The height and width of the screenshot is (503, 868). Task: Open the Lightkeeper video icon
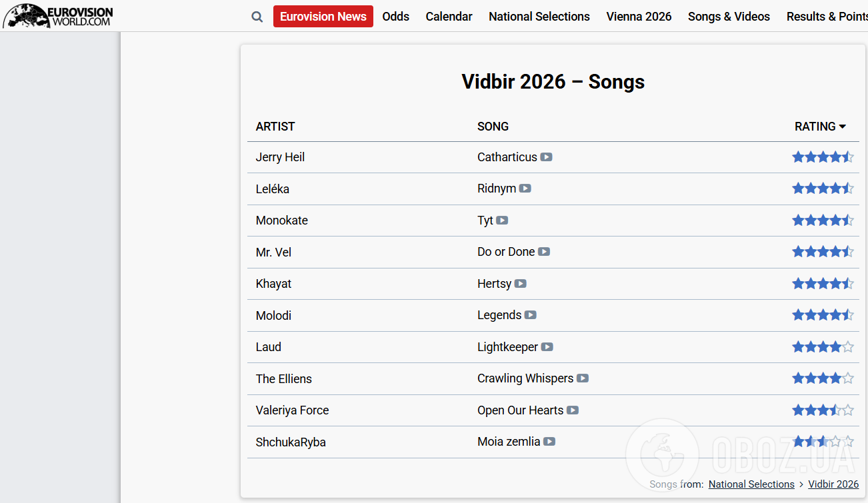(x=547, y=347)
